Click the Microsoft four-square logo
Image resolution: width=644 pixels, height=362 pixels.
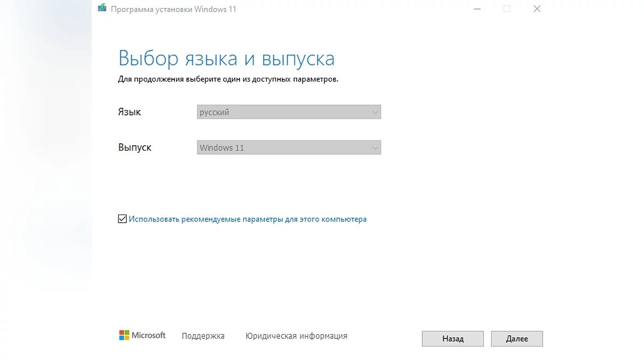(x=124, y=335)
